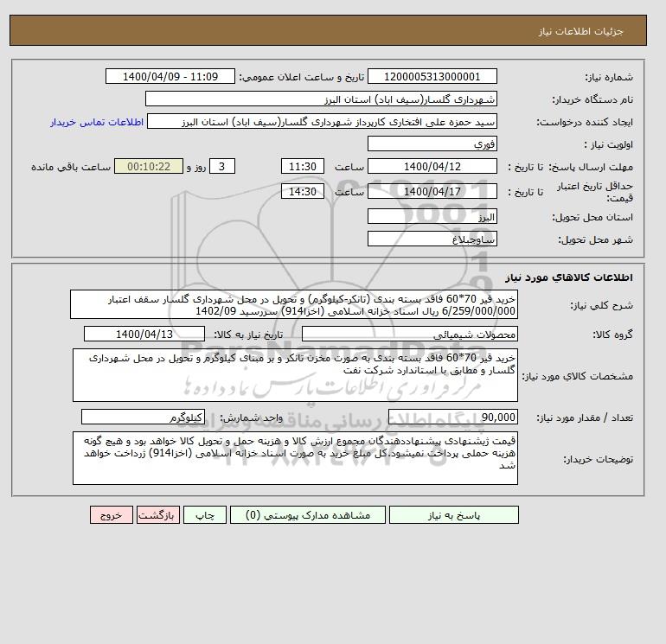Click the نام دستگاه خریدار field
Image resolution: width=666 pixels, height=644 pixels.
pyautogui.click(x=321, y=99)
